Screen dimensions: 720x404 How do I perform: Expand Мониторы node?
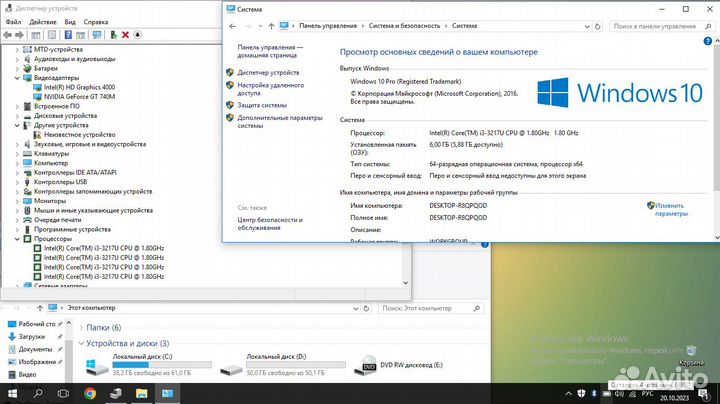click(x=17, y=201)
